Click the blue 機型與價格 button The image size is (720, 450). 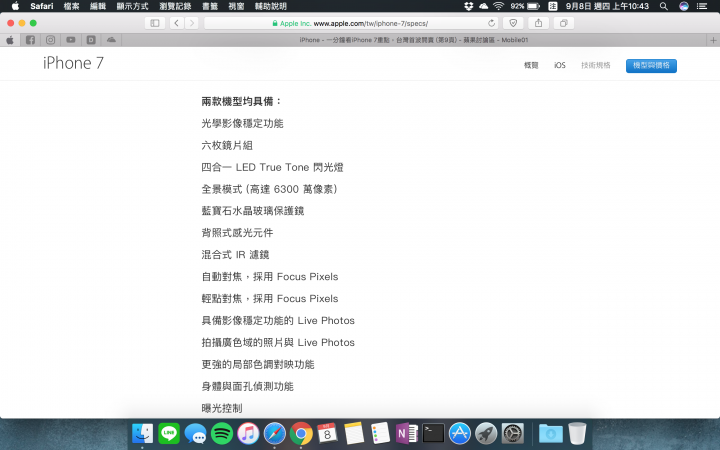tap(651, 65)
